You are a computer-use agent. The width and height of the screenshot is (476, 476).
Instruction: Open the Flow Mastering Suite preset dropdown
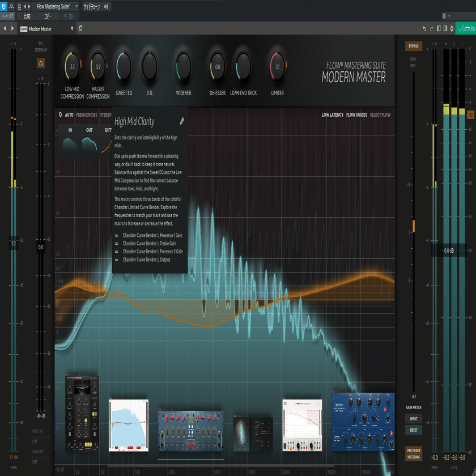pos(57,6)
